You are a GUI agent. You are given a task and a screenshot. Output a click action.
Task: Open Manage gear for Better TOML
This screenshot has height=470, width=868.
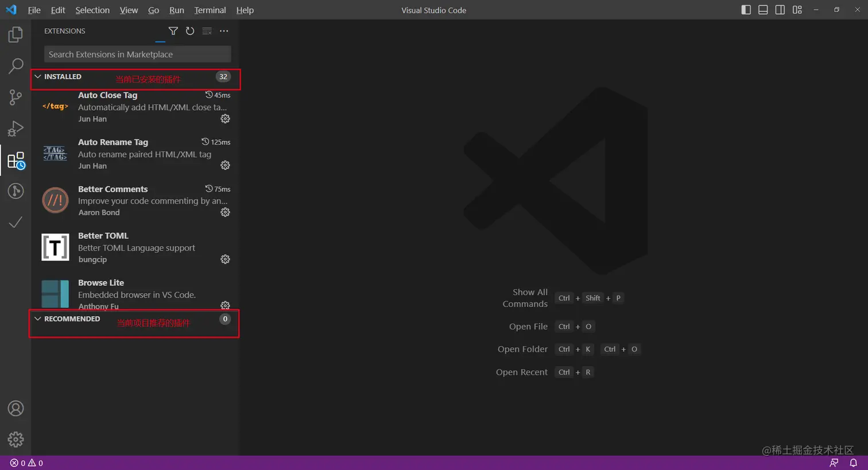pos(225,259)
